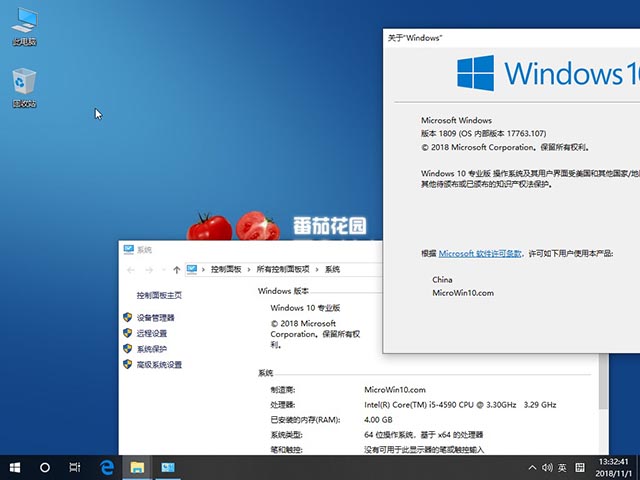This screenshot has width=640, height=480.
Task: Go back in System window navigation
Action: pyautogui.click(x=131, y=270)
